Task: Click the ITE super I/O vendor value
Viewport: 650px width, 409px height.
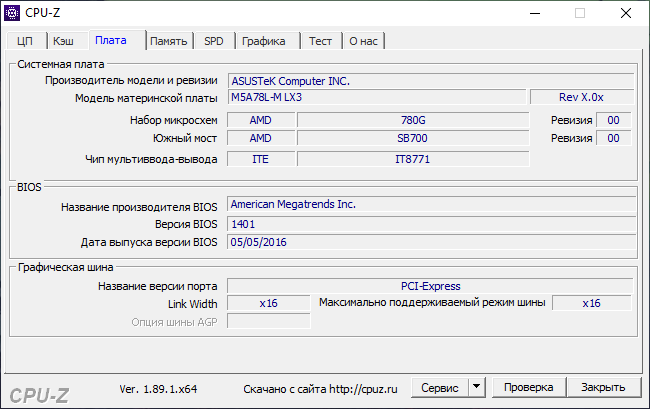Action: tap(261, 159)
